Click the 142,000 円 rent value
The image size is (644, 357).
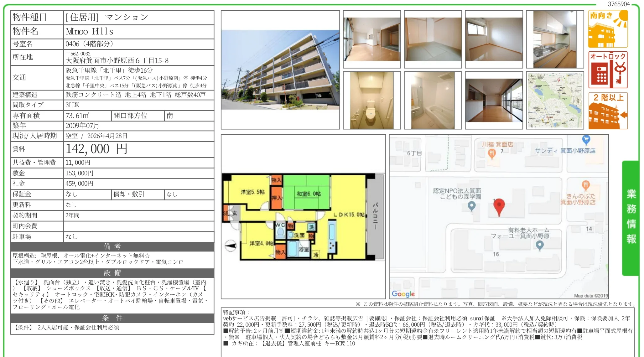[96, 149]
